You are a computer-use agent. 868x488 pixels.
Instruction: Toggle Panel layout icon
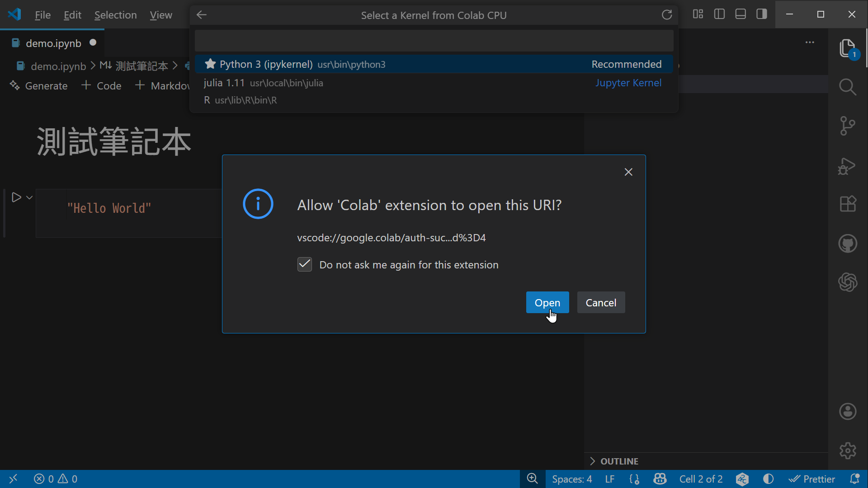pyautogui.click(x=741, y=14)
